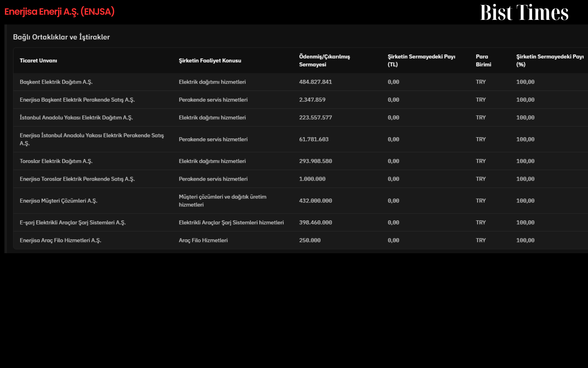Click the Enerjisa Enerji A.Ş. (ENJSA) title

tap(60, 12)
